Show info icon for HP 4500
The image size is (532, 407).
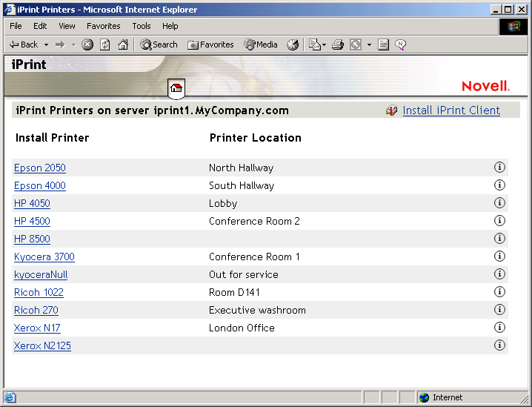pyautogui.click(x=499, y=220)
